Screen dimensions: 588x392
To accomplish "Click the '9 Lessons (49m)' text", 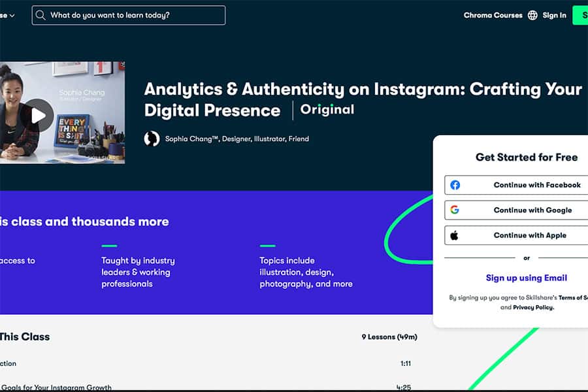I will 389,337.
